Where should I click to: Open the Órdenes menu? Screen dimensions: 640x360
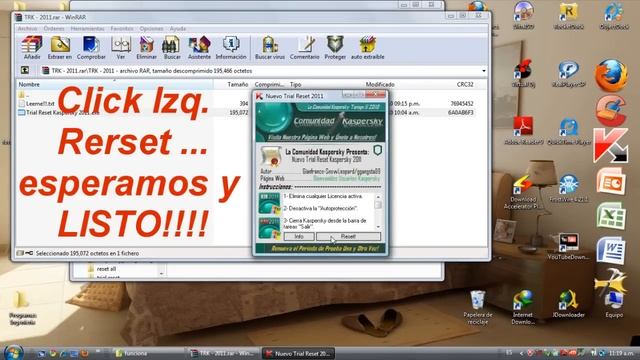pos(54,29)
